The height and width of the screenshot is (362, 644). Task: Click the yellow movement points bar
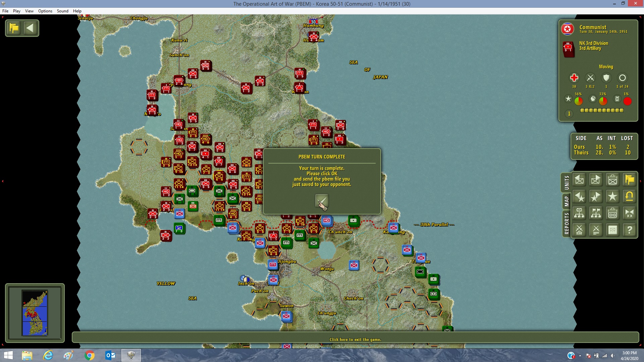[602, 110]
